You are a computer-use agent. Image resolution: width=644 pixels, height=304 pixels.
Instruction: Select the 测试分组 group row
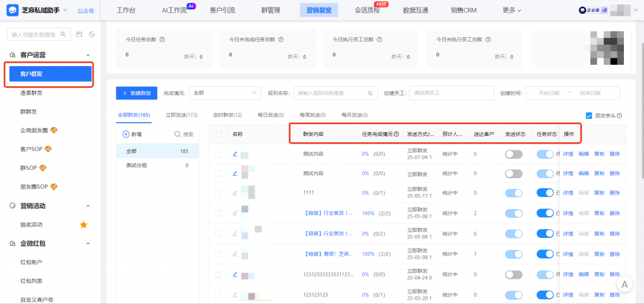click(157, 165)
